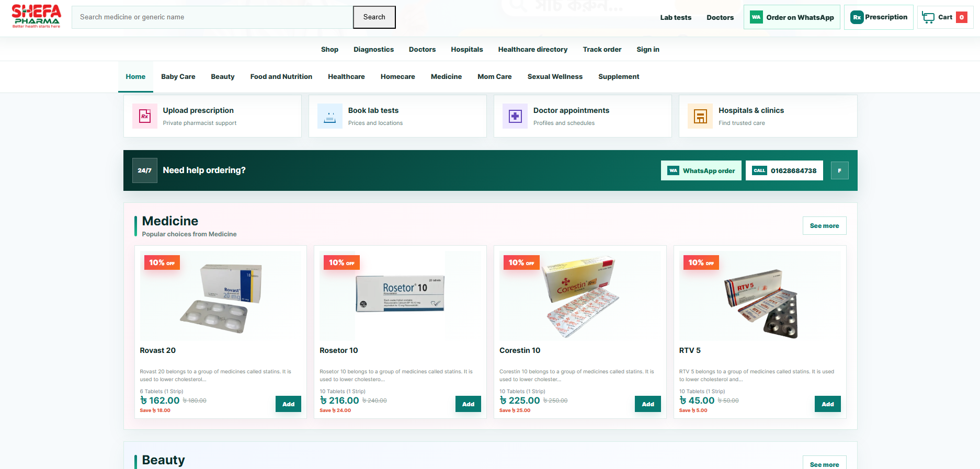This screenshot has width=980, height=469.
Task: Add Corestin 10 to cart
Action: (x=648, y=404)
